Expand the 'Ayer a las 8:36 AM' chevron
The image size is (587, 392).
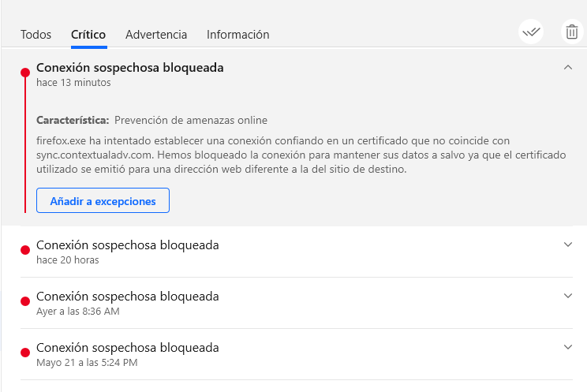pyautogui.click(x=568, y=296)
